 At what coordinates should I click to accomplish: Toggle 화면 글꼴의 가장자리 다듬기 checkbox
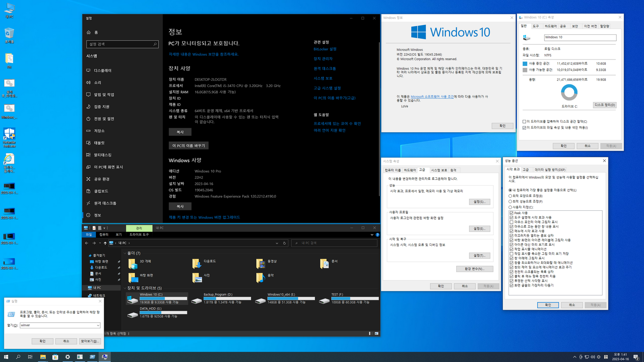pyautogui.click(x=512, y=285)
